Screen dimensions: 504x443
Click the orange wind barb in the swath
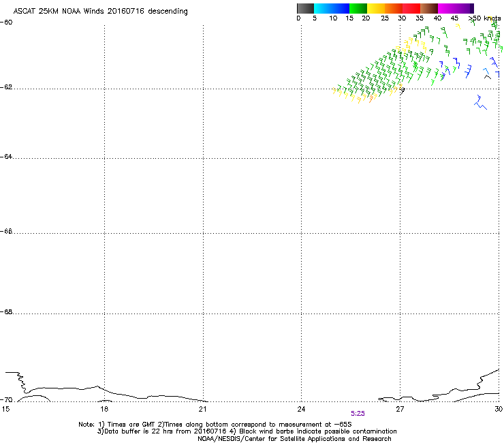coord(371,98)
